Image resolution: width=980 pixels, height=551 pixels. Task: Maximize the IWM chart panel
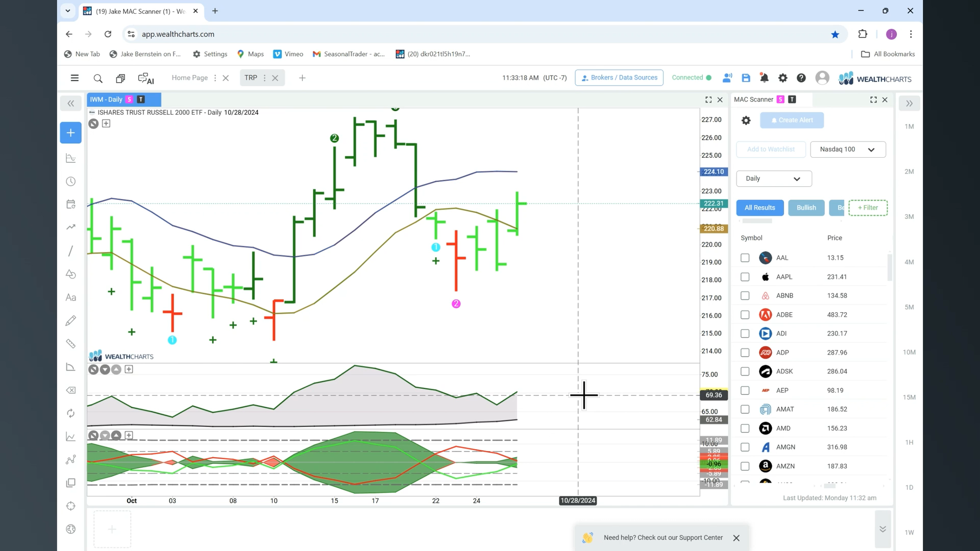pyautogui.click(x=708, y=100)
